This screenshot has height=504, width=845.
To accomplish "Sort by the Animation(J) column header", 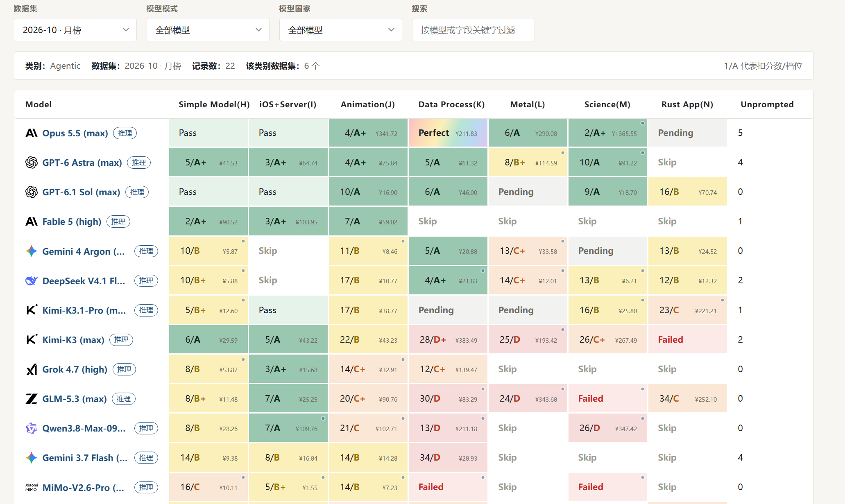I will coord(368,104).
